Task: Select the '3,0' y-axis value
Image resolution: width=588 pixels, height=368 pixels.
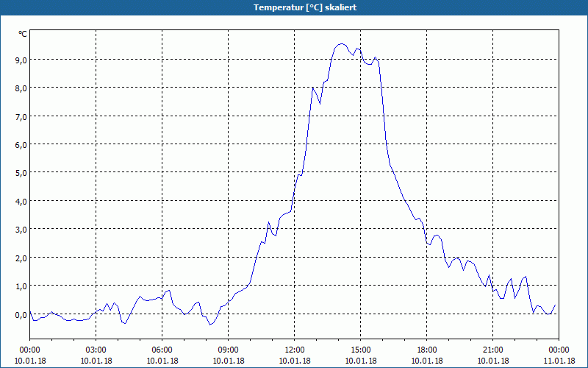Action: pyautogui.click(x=21, y=230)
